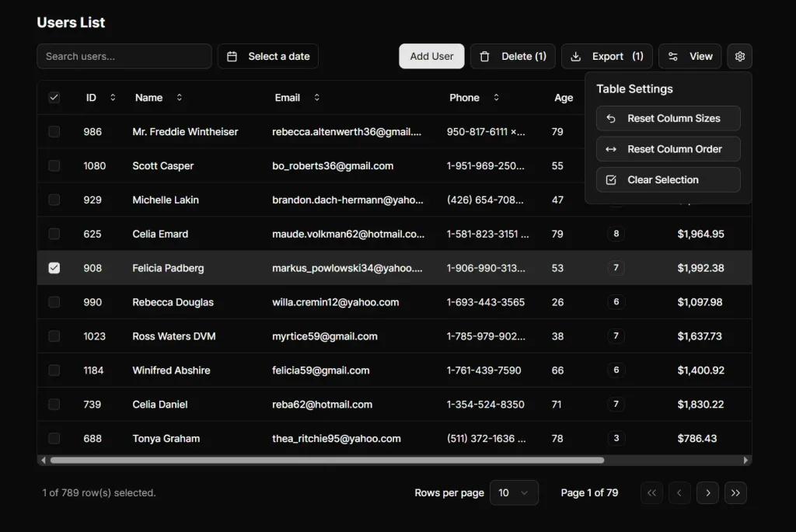Screen dimensions: 796x532
Task: Click the sliders icon on the View button
Action: (x=674, y=56)
